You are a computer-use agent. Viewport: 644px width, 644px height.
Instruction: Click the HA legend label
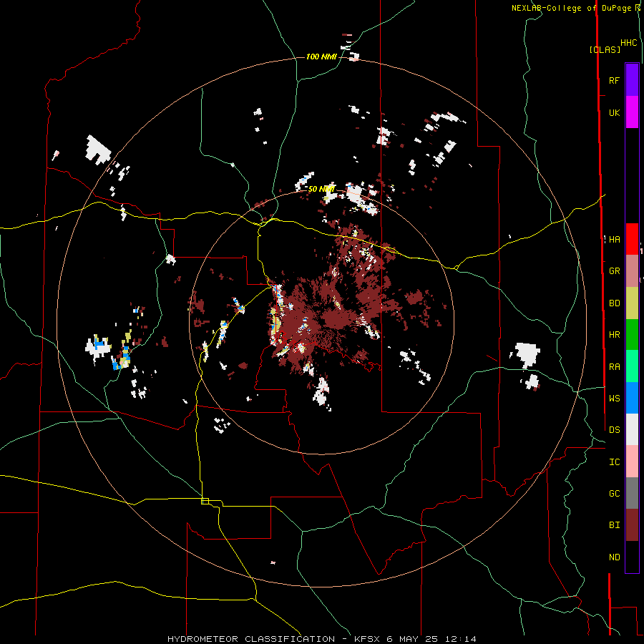(x=614, y=240)
